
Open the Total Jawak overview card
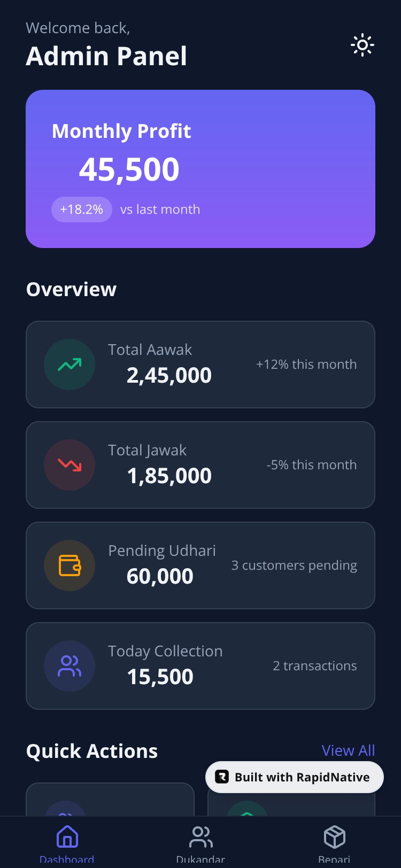point(200,465)
